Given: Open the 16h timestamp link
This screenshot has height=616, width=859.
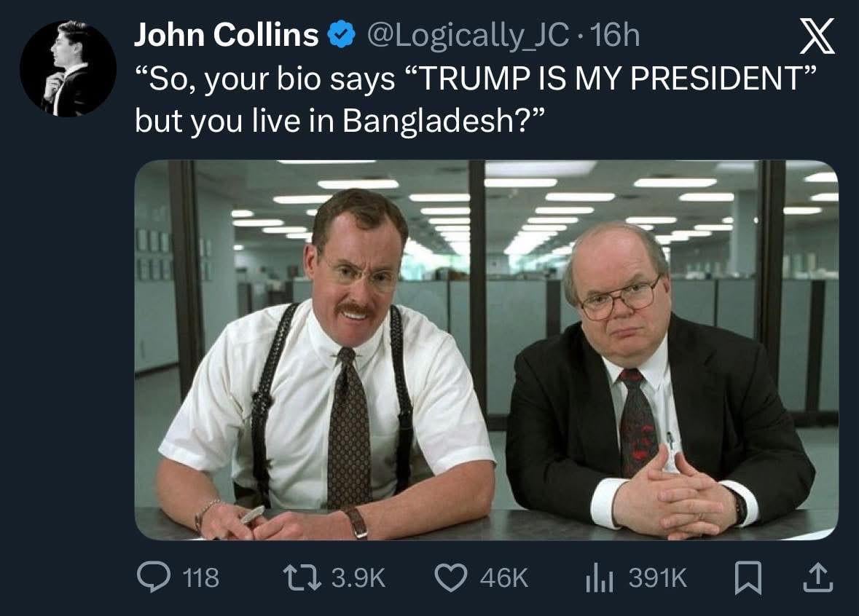Looking at the screenshot, I should (x=616, y=34).
